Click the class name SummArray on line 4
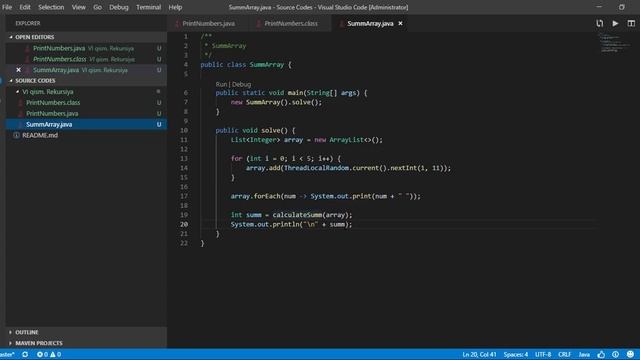 267,65
